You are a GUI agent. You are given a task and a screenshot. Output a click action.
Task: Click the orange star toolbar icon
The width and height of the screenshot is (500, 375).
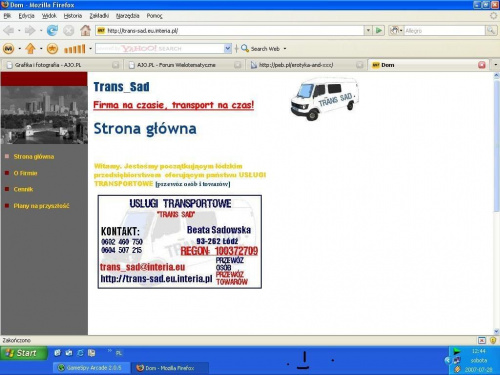(52, 49)
